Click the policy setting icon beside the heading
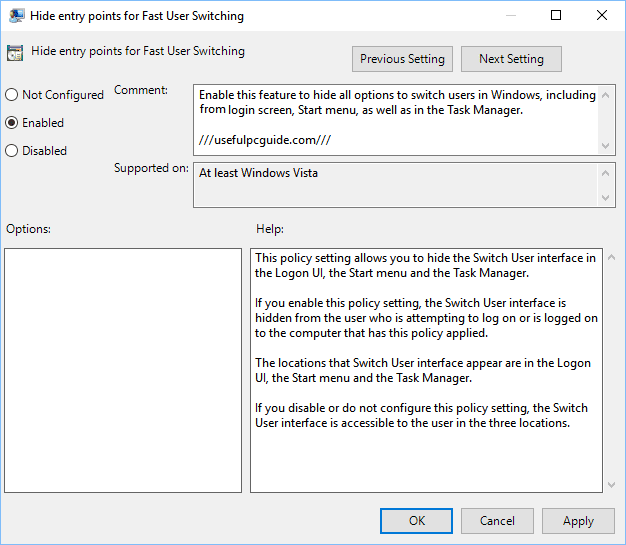Screen dimensions: 626x545 (14, 54)
